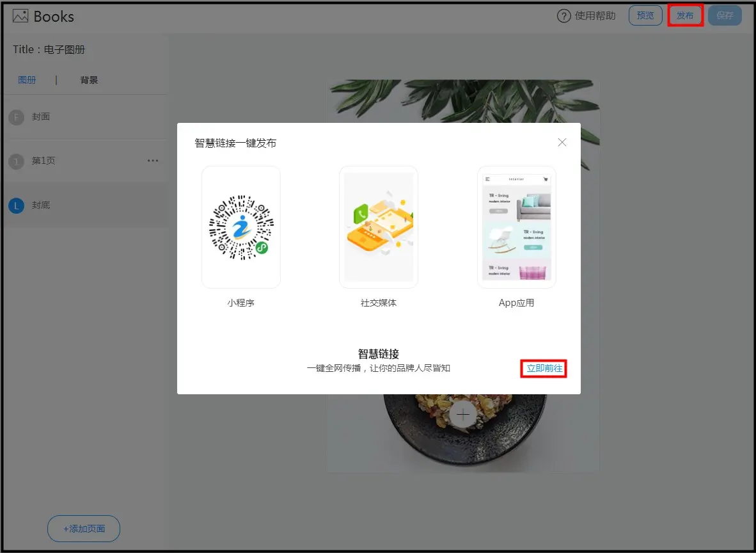Select the 社交媒体 illustration card
The image size is (756, 553).
click(379, 227)
